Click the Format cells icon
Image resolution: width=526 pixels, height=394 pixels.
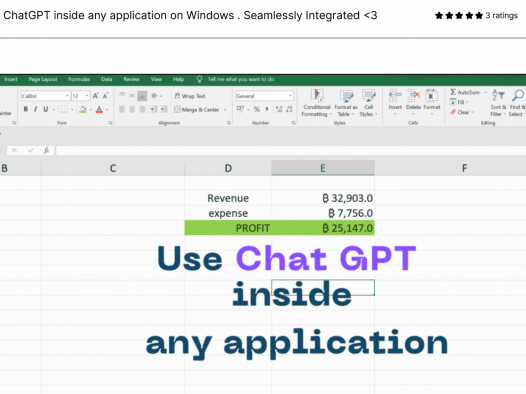(431, 96)
